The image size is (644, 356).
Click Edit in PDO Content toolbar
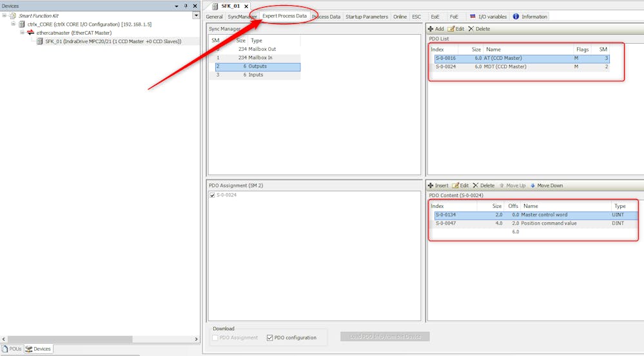[460, 185]
